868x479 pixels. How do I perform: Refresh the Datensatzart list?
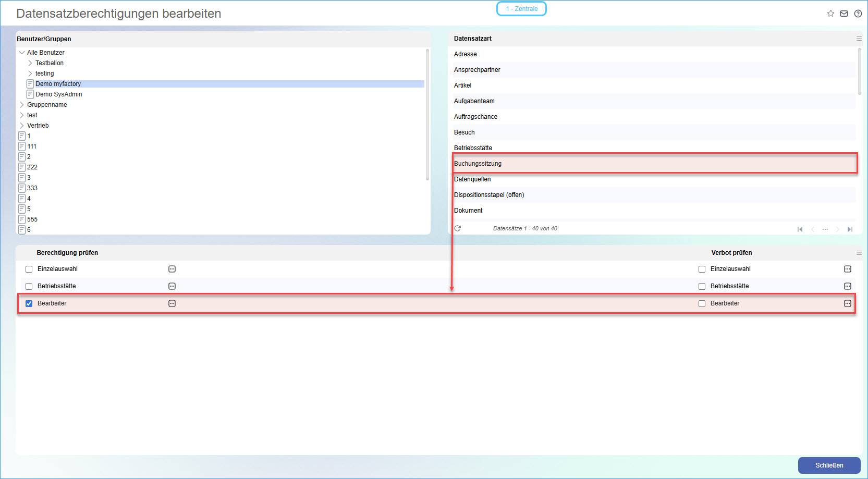pyautogui.click(x=458, y=228)
